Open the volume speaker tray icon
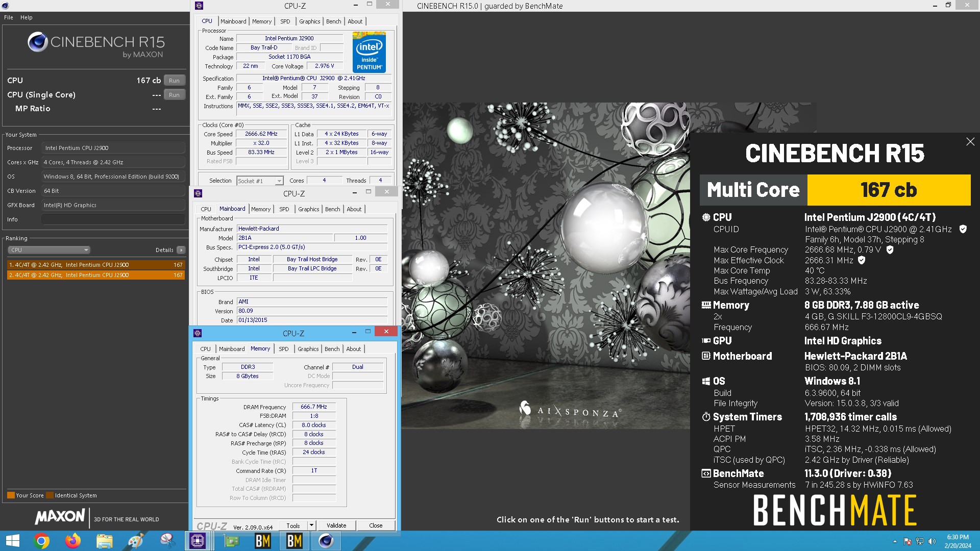Viewport: 980px width, 551px height. tap(932, 541)
